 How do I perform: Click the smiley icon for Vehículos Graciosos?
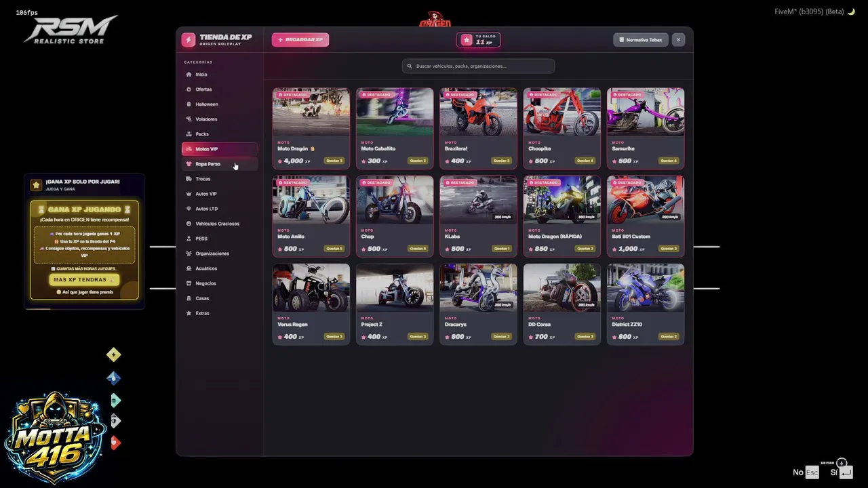click(189, 224)
